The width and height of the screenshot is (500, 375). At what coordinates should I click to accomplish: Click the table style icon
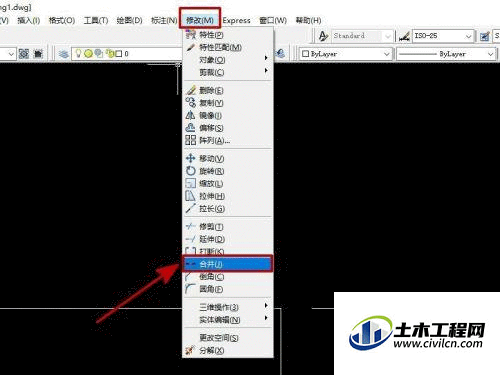point(484,36)
